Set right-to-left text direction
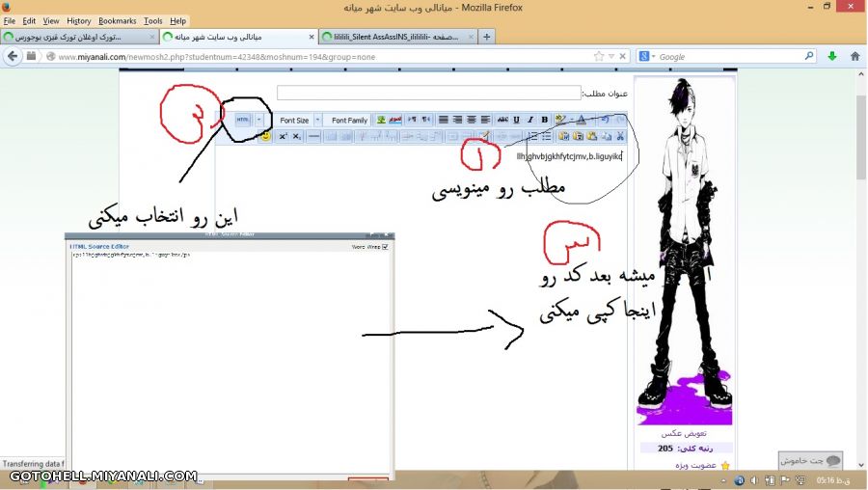The width and height of the screenshot is (868, 490). tap(425, 120)
